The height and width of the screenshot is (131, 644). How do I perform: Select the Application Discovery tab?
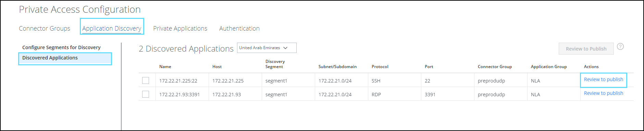[x=112, y=29]
